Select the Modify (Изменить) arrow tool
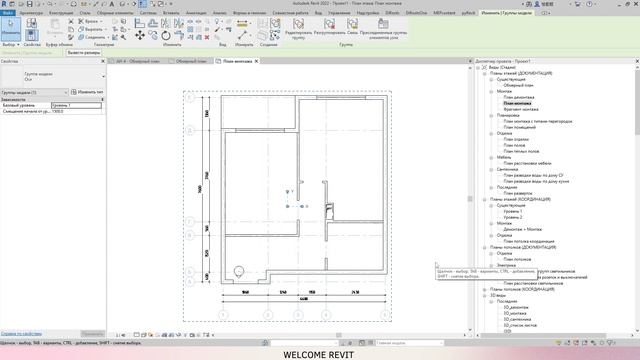The image size is (640, 360). tap(11, 29)
